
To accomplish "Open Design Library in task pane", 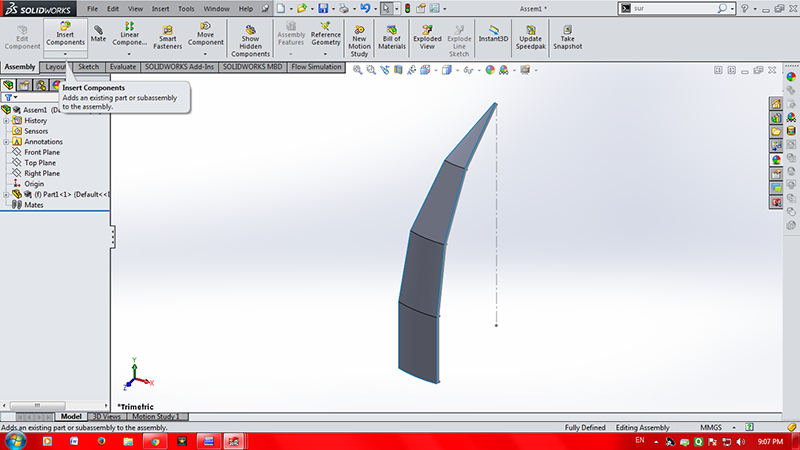I will (x=776, y=118).
